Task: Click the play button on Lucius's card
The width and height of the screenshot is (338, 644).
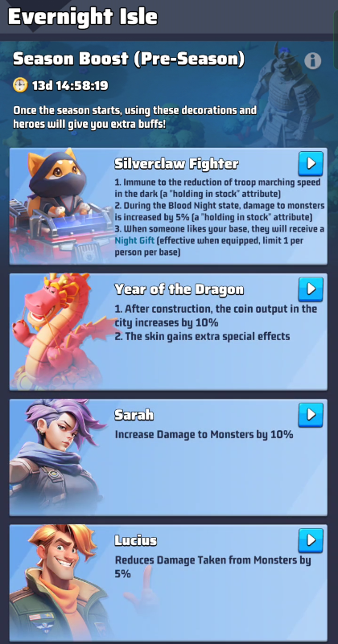Action: point(311,540)
